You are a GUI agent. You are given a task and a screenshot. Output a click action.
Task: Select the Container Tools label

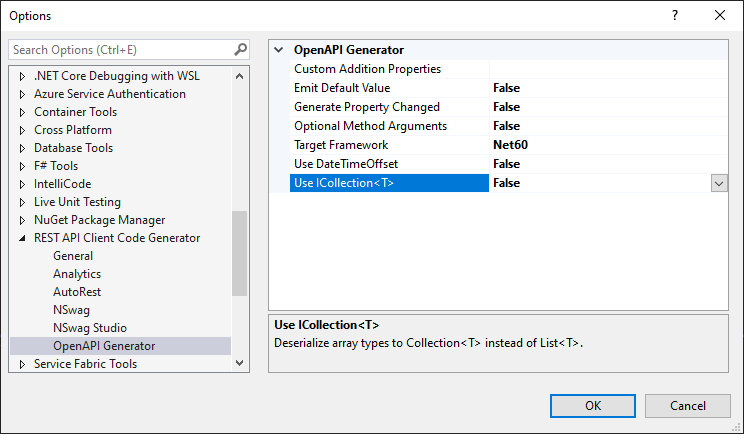point(75,112)
